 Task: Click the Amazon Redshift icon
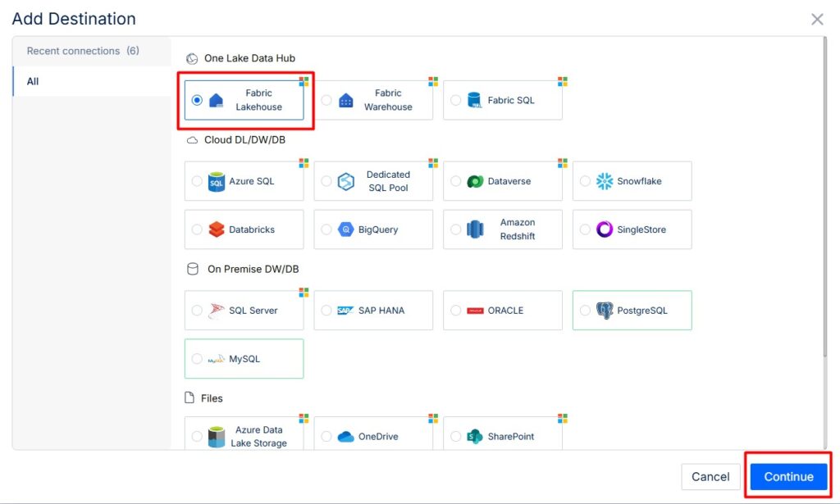[x=475, y=229]
